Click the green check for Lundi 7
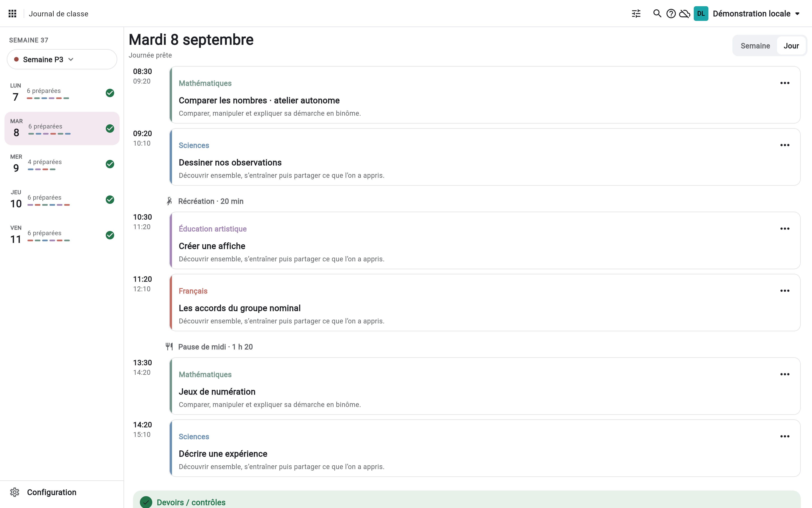 pyautogui.click(x=110, y=93)
